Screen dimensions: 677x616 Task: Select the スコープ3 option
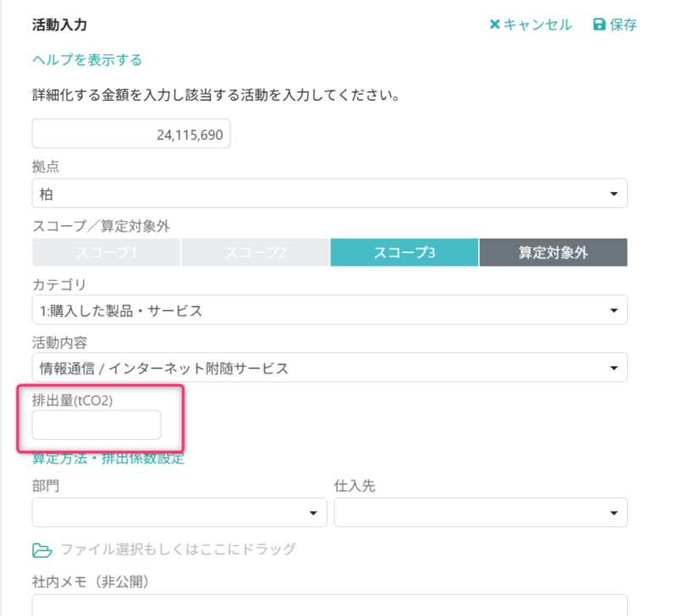coord(404,252)
